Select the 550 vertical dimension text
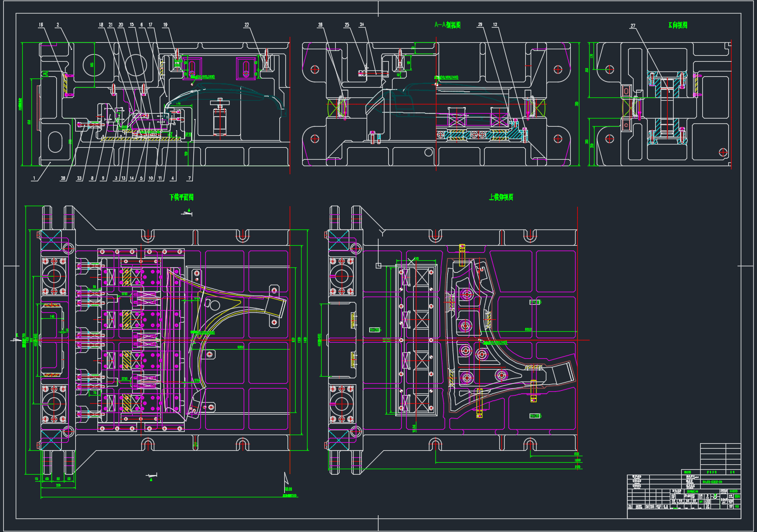 point(29,122)
